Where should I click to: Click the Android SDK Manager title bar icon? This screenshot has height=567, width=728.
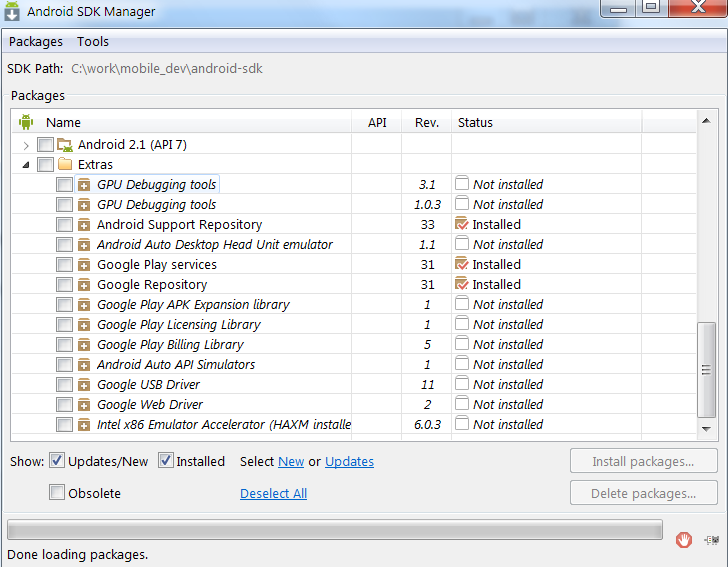[x=12, y=11]
